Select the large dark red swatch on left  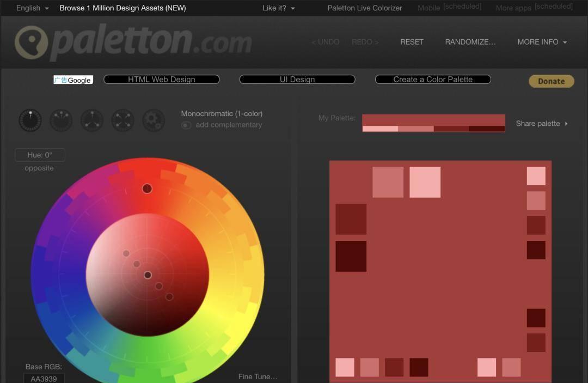351,219
